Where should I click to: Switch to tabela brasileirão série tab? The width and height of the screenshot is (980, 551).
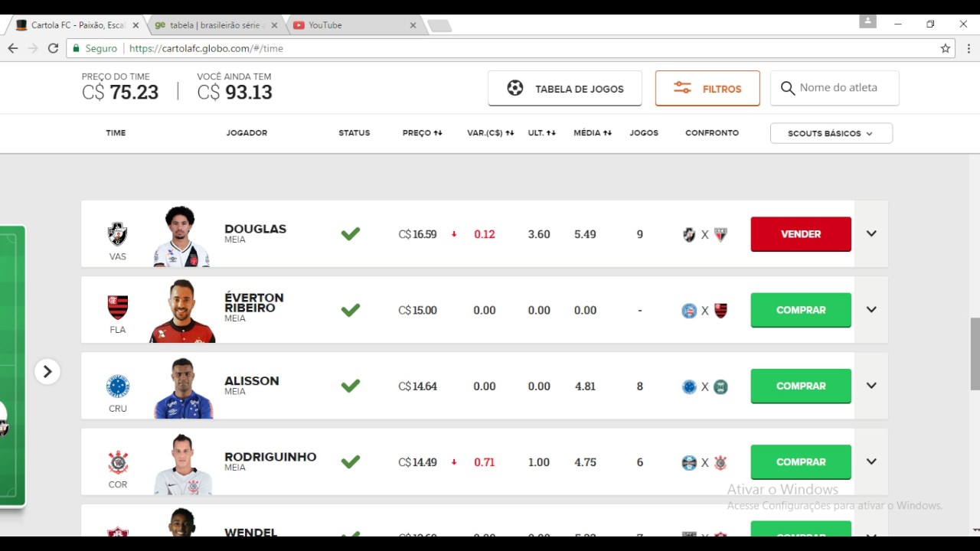217,25
